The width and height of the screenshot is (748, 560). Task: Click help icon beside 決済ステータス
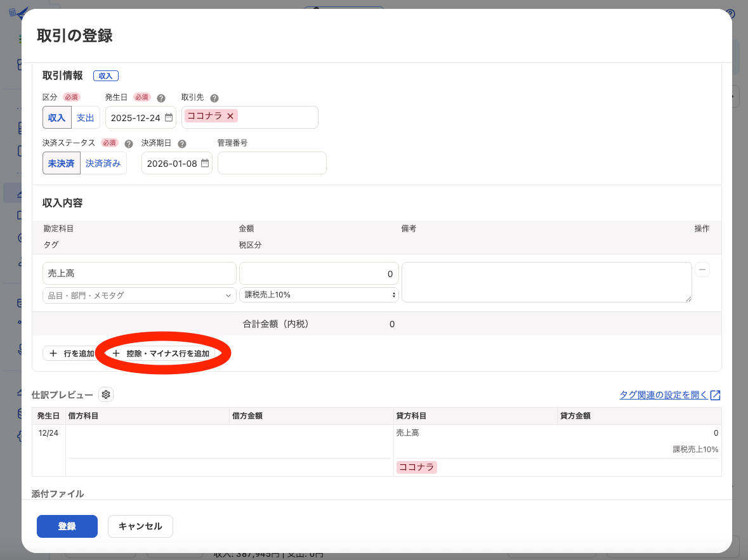[x=129, y=144]
